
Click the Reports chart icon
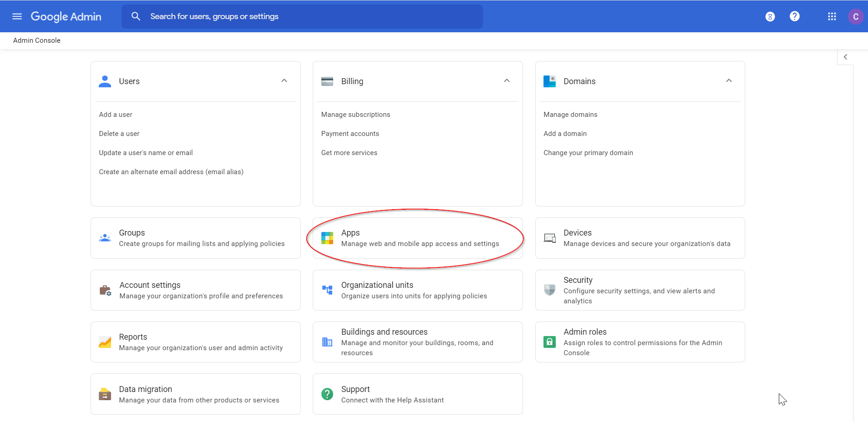click(105, 342)
